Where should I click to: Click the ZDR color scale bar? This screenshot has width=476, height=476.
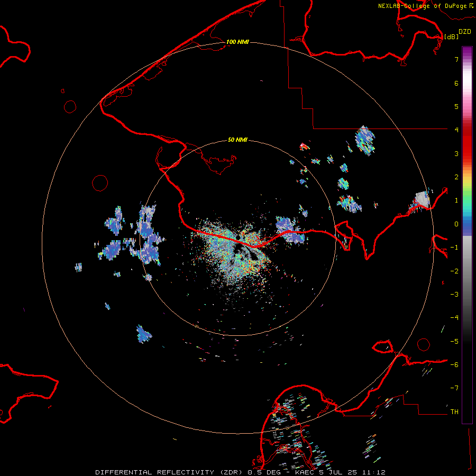[x=467, y=235]
